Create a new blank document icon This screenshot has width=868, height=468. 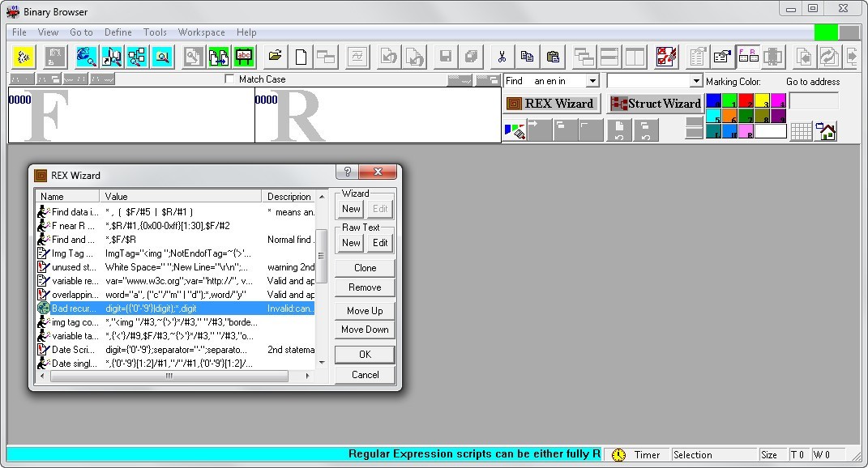[x=301, y=57]
